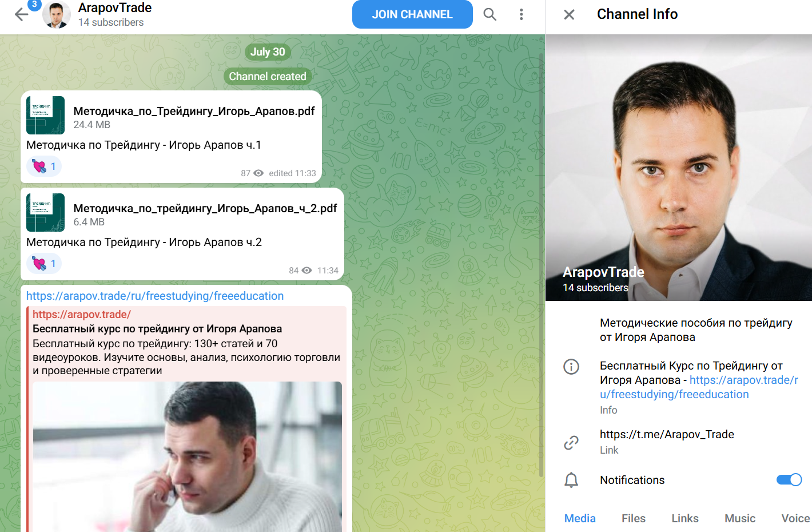Click the t.me/Arapov_Trade channel link
812x532 pixels.
667,434
